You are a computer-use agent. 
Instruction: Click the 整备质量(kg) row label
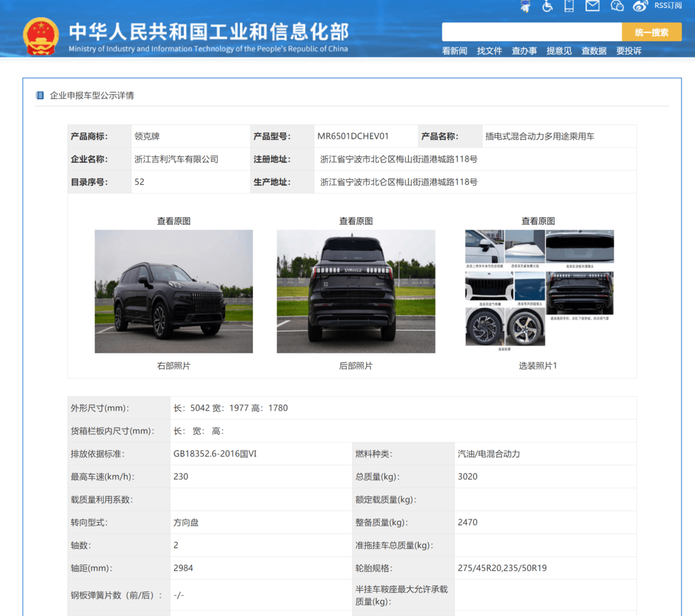(x=382, y=523)
